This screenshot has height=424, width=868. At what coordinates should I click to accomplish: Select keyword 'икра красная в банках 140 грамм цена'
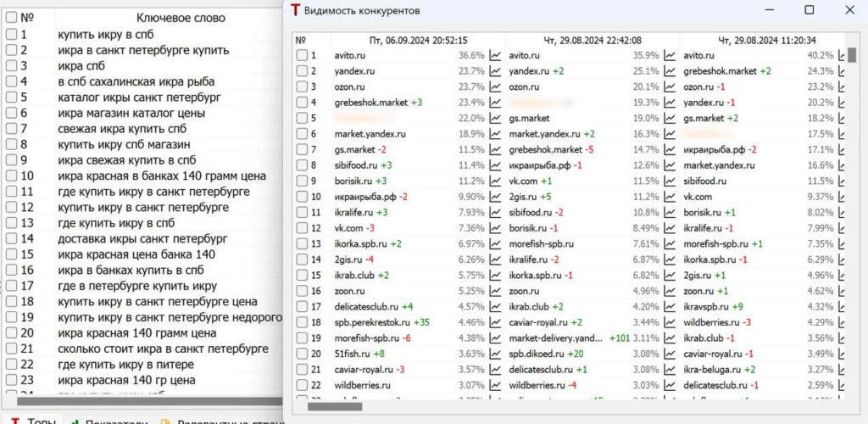pos(162,176)
